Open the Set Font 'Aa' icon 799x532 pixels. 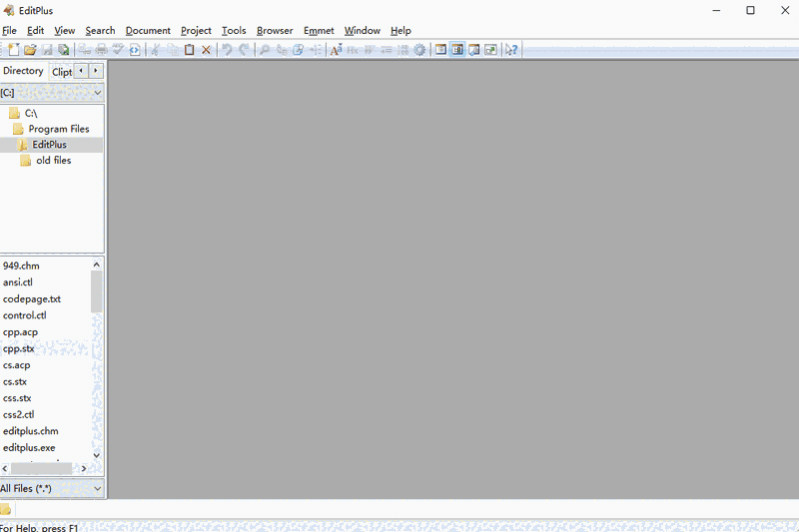(336, 50)
